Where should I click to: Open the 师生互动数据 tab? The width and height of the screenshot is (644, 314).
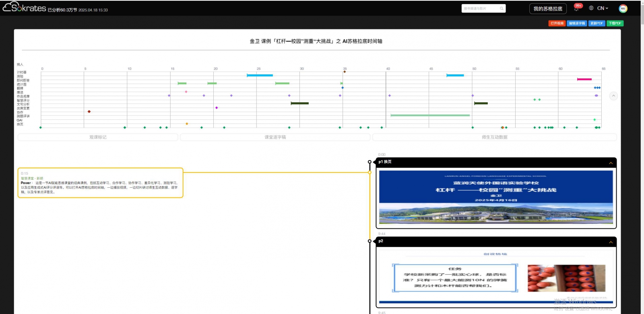coord(494,137)
